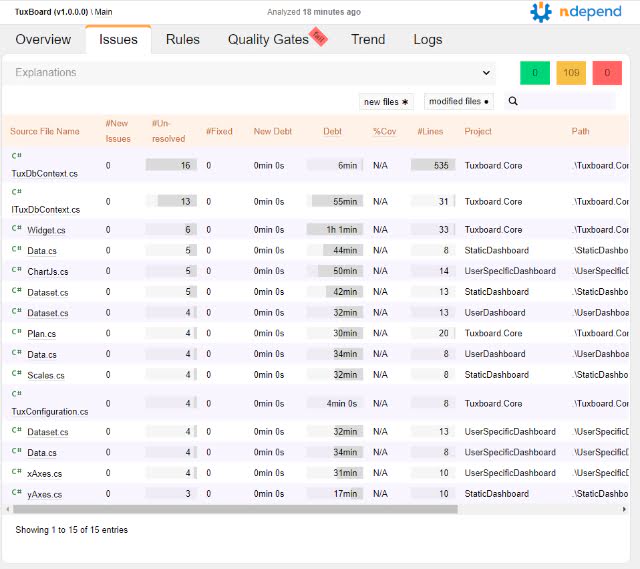Click C# icon above TuxConfiguration.cs

click(x=17, y=394)
